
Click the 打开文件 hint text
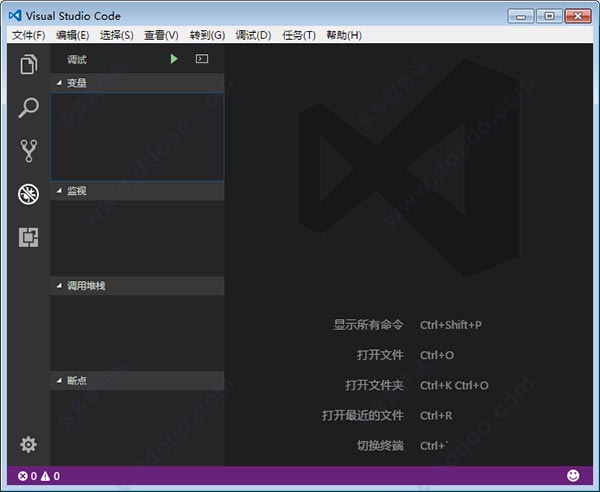tap(380, 355)
